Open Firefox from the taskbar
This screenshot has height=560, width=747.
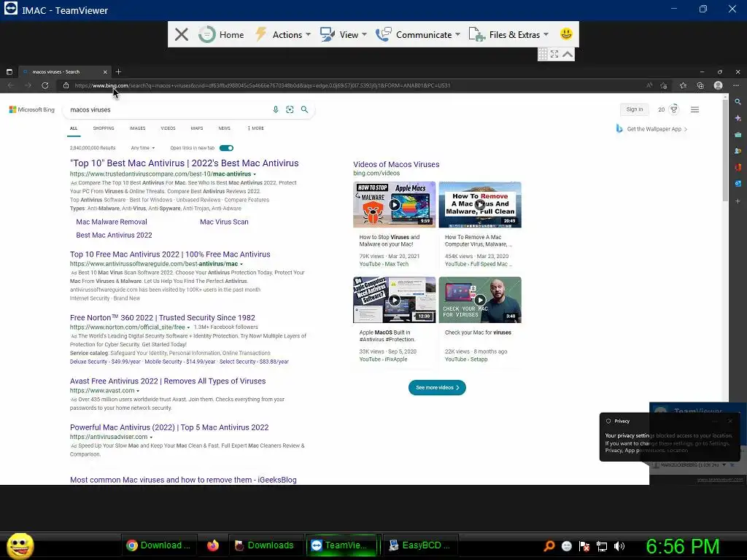click(212, 545)
